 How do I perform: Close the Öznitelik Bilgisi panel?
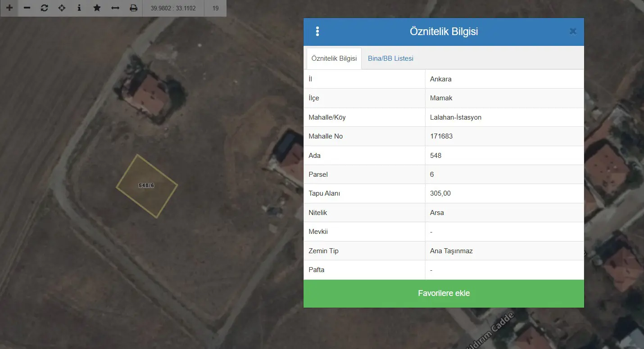[573, 31]
